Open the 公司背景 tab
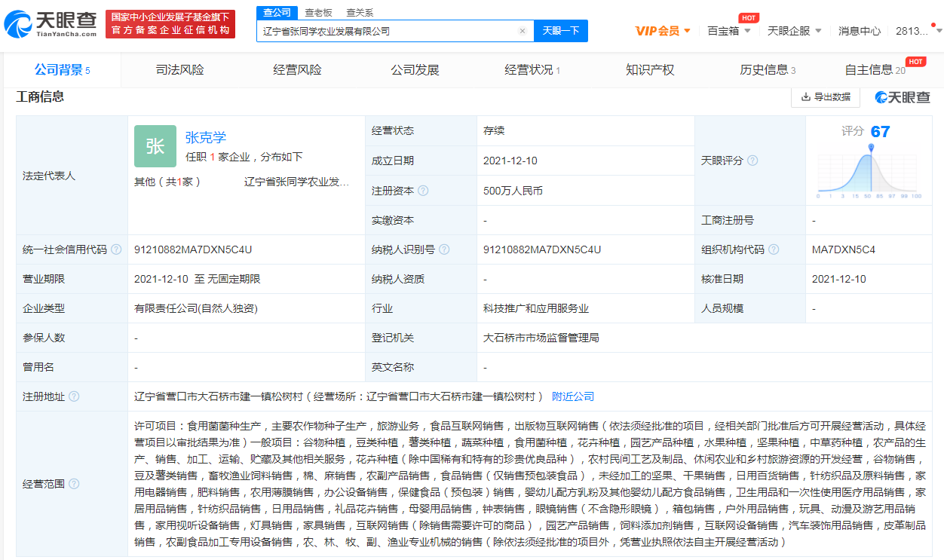 (x=62, y=70)
